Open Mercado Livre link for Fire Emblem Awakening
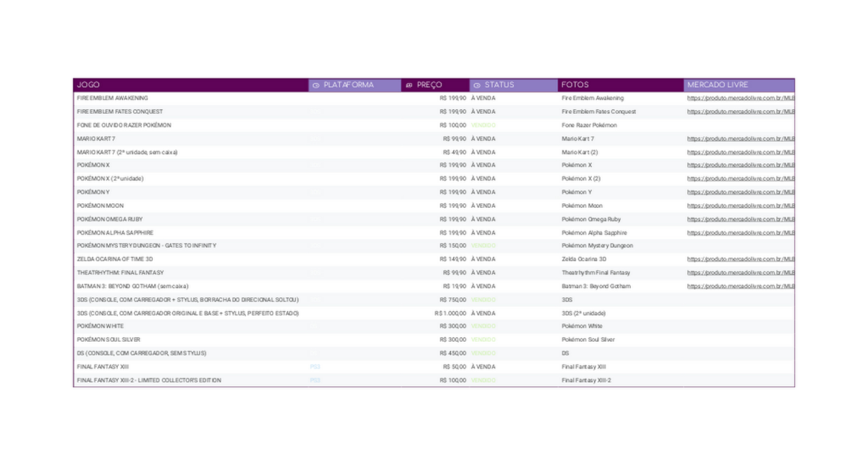 point(740,98)
